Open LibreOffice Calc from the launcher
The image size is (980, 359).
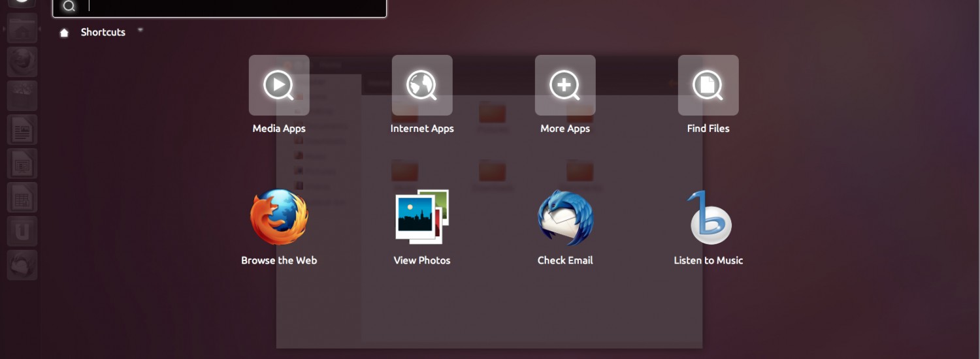point(22,198)
